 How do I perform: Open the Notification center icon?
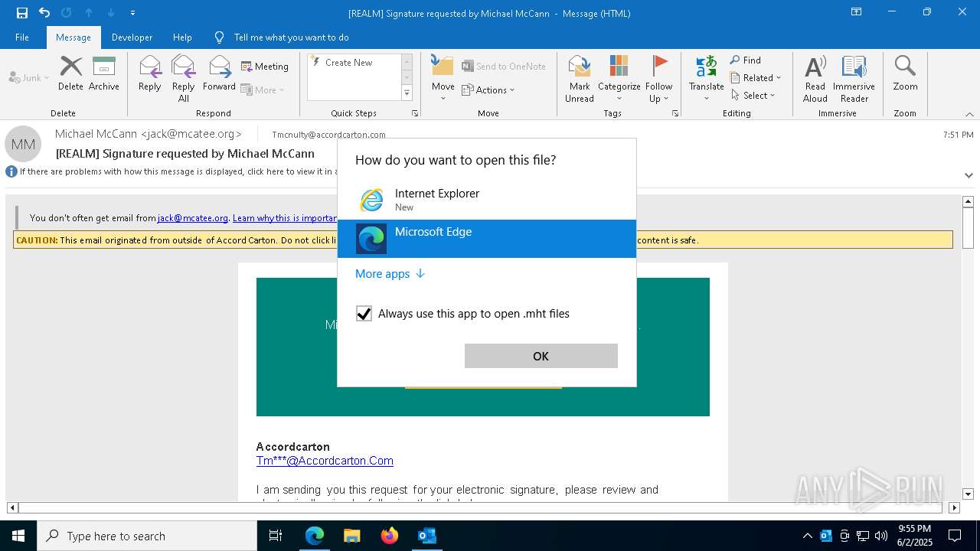click(x=955, y=536)
